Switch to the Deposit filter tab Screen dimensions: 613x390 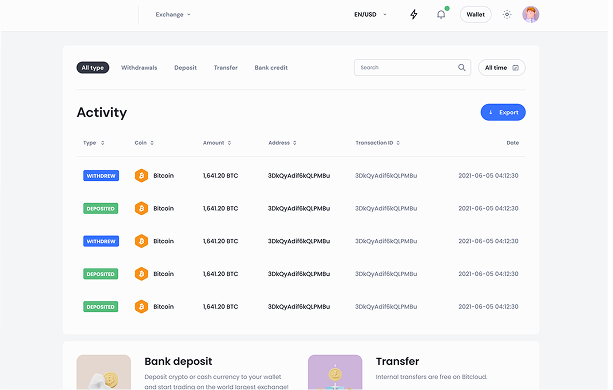186,68
